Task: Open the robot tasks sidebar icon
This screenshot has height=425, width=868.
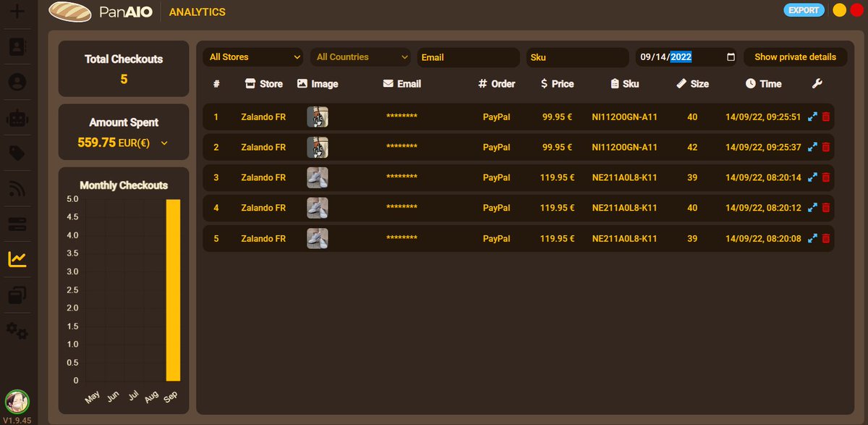Action: pos(17,118)
